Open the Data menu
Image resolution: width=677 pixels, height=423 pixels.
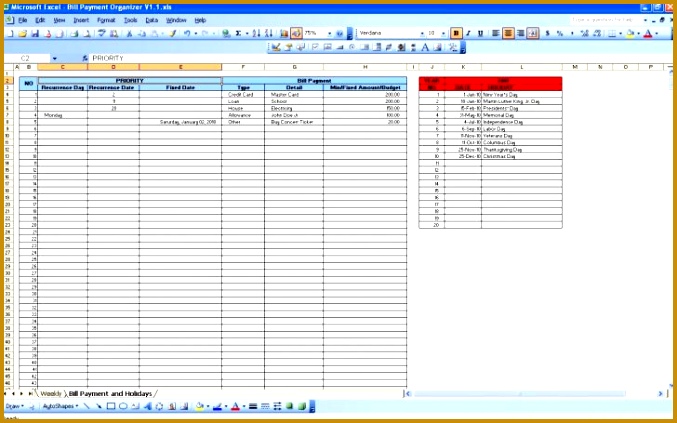pyautogui.click(x=152, y=20)
